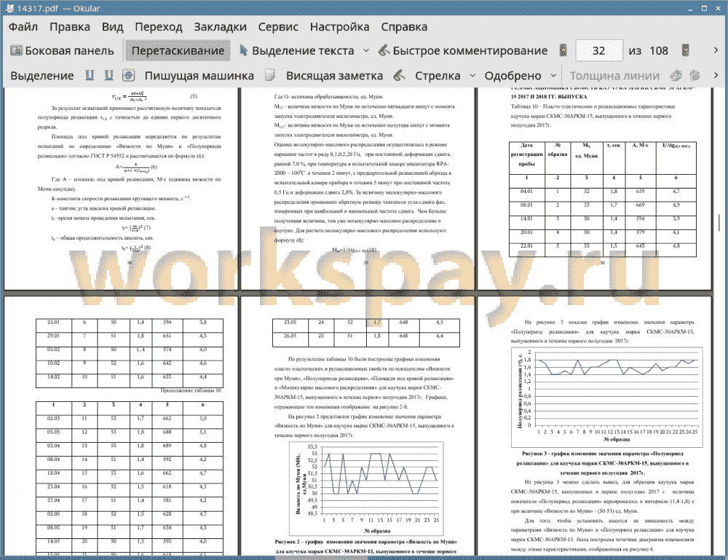Switch to Выделение текста tool
The height and width of the screenshot is (560, 728).
(297, 51)
